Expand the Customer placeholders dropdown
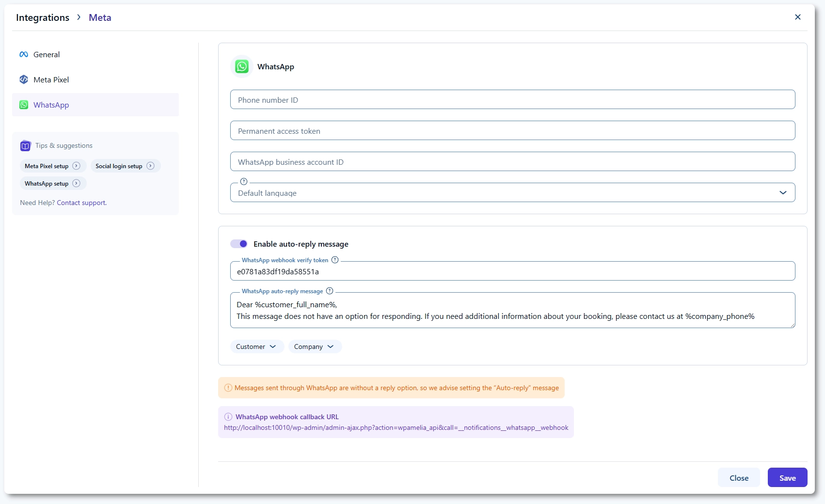 point(256,346)
